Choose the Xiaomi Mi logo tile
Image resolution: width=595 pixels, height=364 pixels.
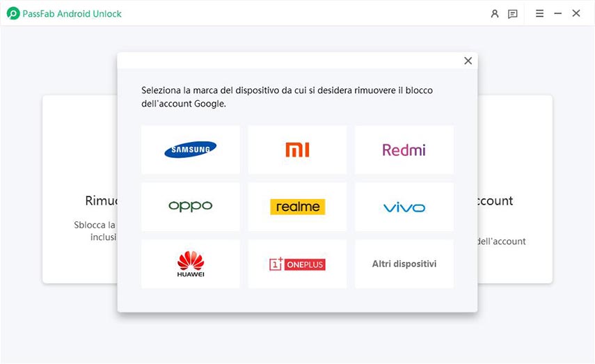[x=297, y=150]
